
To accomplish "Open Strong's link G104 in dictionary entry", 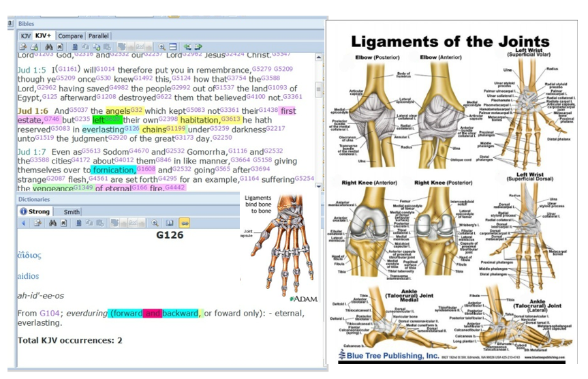I will (50, 313).
